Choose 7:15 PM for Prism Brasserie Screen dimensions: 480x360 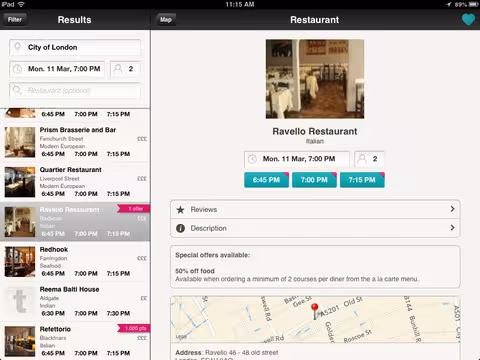tap(118, 154)
